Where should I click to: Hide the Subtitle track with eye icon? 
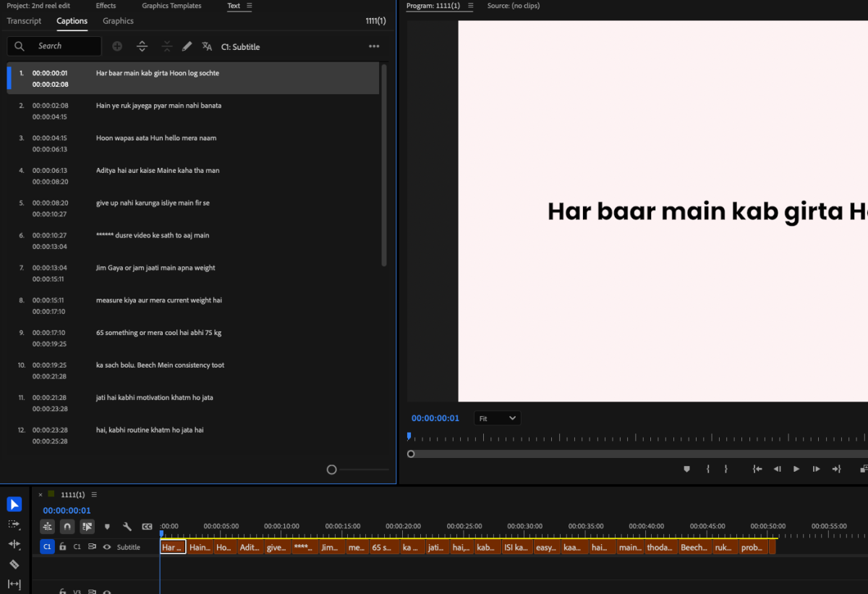click(107, 547)
